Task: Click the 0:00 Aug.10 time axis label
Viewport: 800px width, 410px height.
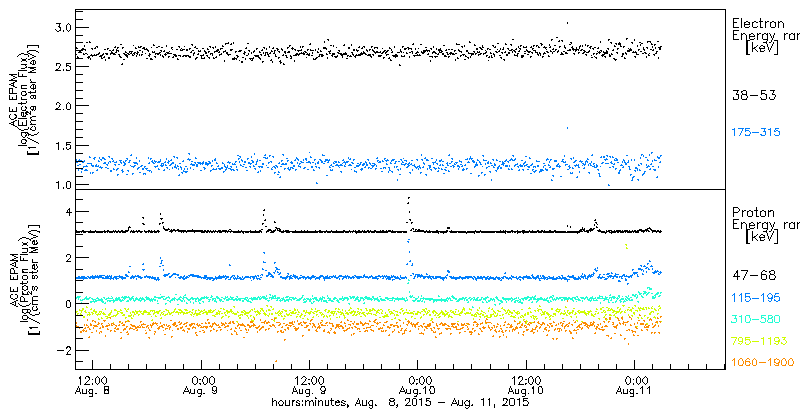Action: tap(418, 386)
